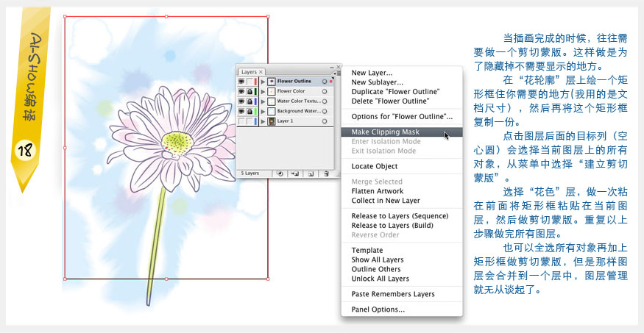This screenshot has height=333, width=644.
Task: Hide the Flower Outline layer eye
Action: [241, 81]
